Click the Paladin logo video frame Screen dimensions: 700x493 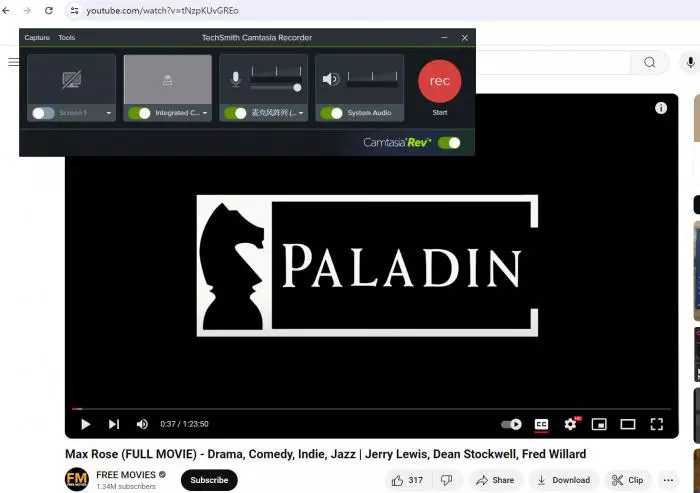coord(367,266)
